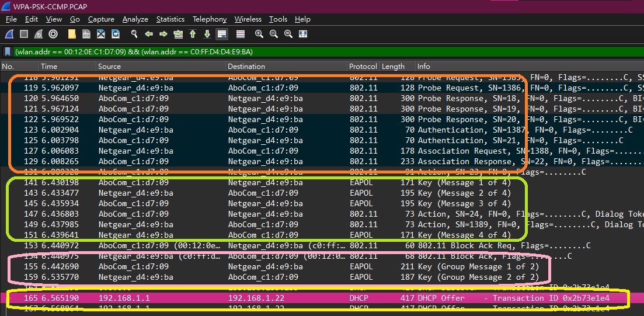Screen dimensions: 644x316
Task: Jump to the first packet
Action: pyautogui.click(x=193, y=34)
